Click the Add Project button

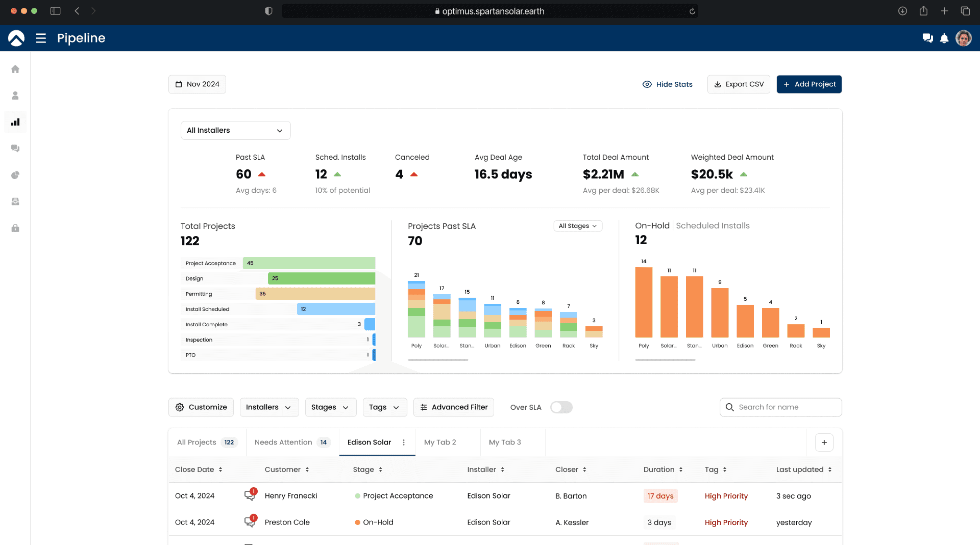click(x=809, y=84)
